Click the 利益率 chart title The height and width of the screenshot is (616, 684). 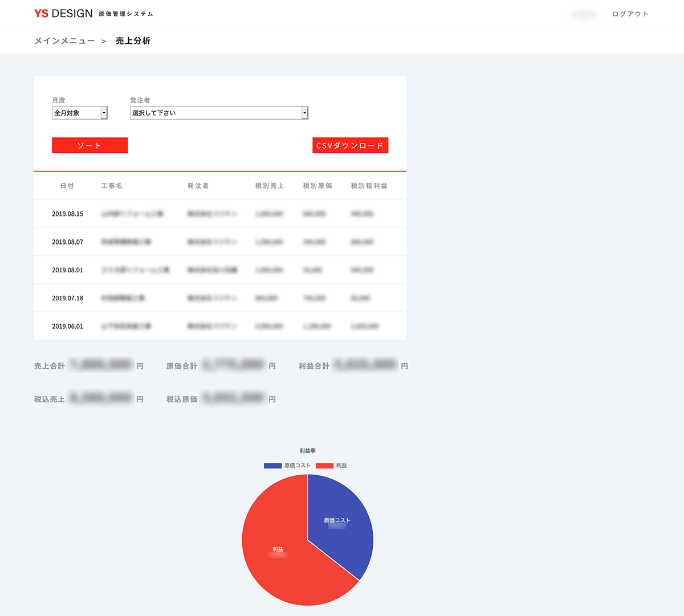(308, 451)
